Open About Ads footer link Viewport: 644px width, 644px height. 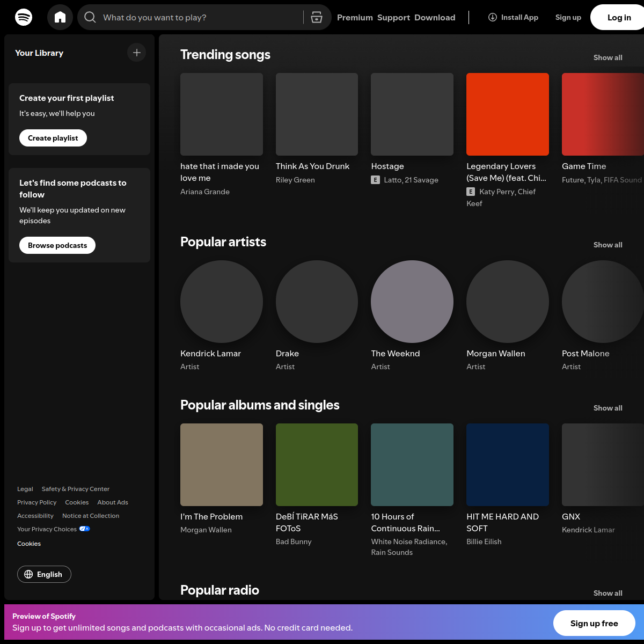coord(113,502)
